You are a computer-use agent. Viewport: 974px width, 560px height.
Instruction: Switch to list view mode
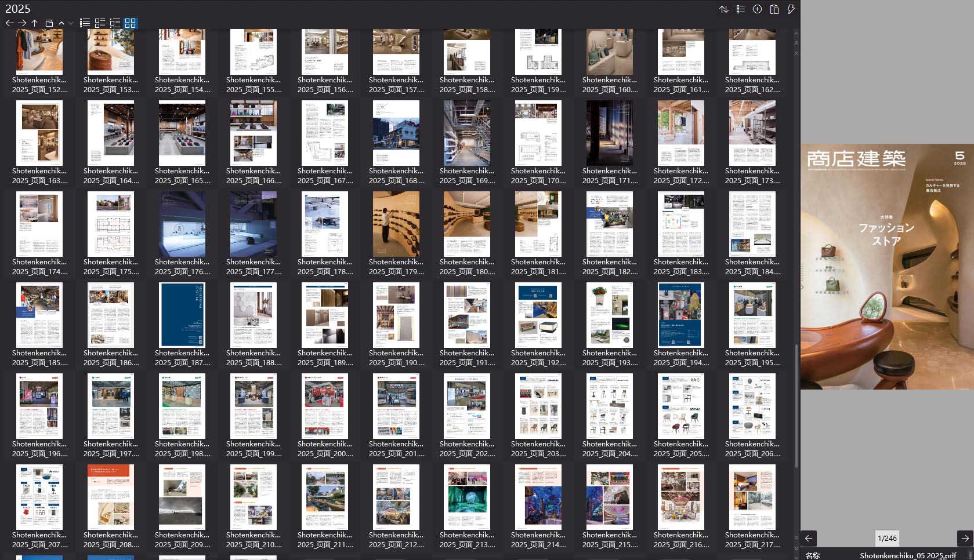pyautogui.click(x=84, y=23)
